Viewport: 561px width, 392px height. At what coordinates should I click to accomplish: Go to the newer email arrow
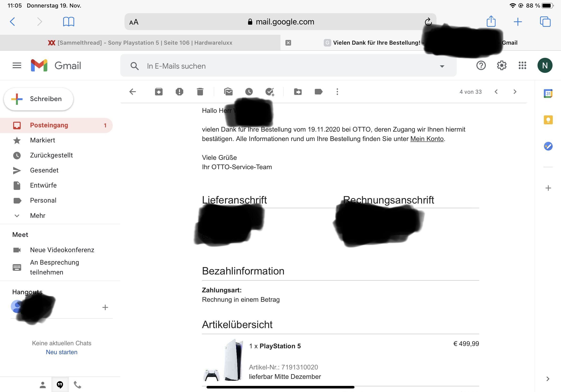[x=496, y=92]
